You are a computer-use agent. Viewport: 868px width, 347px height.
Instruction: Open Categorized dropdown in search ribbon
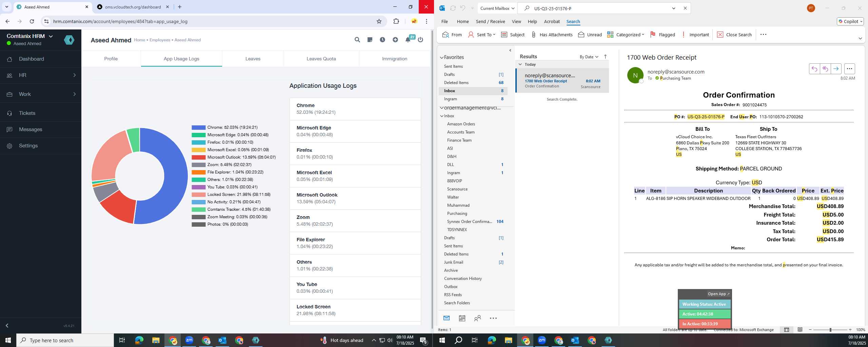tap(626, 35)
